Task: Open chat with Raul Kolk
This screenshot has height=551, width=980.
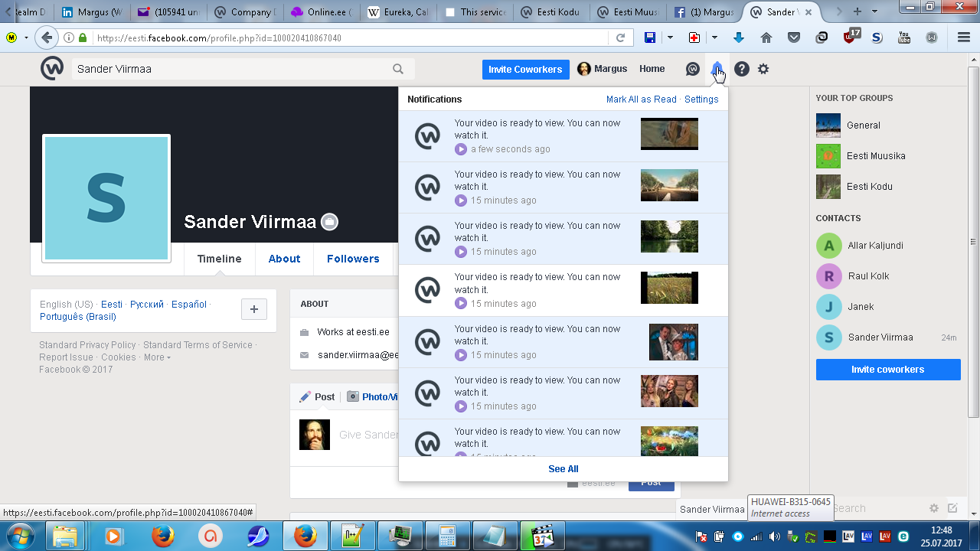Action: [868, 276]
